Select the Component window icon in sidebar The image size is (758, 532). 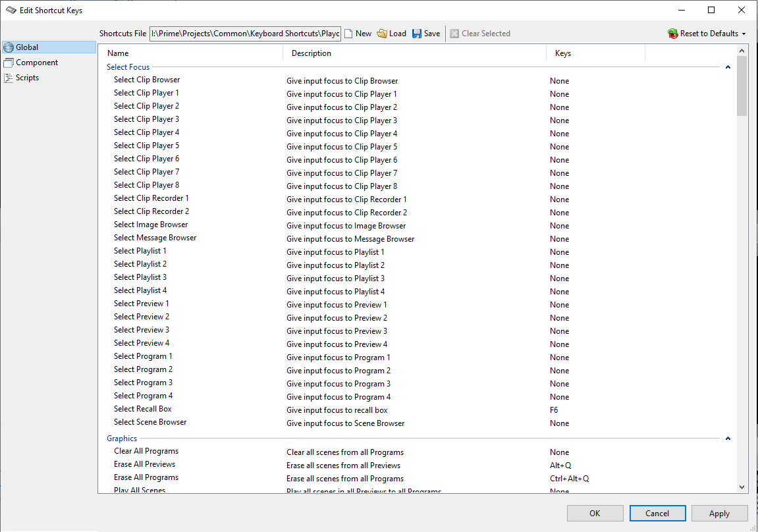(9, 63)
